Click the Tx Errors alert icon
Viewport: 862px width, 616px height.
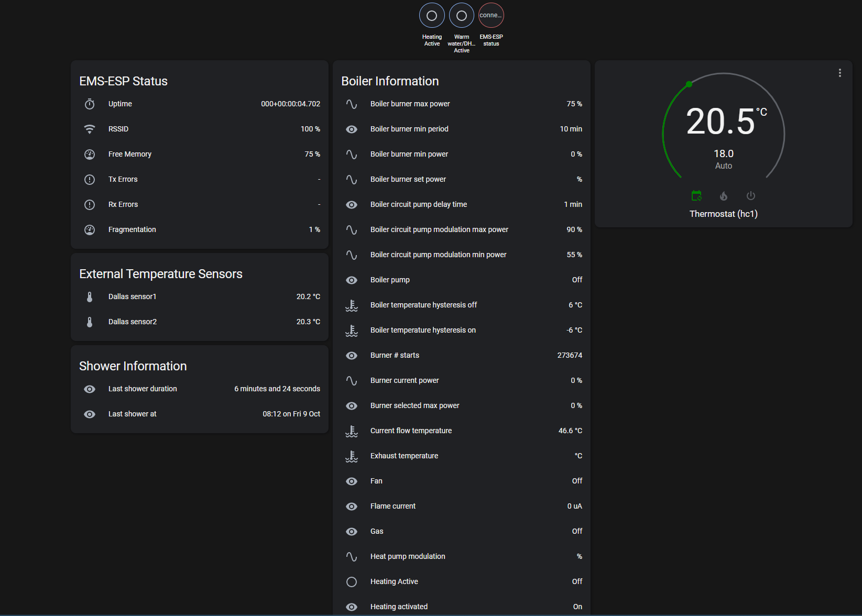tap(90, 180)
